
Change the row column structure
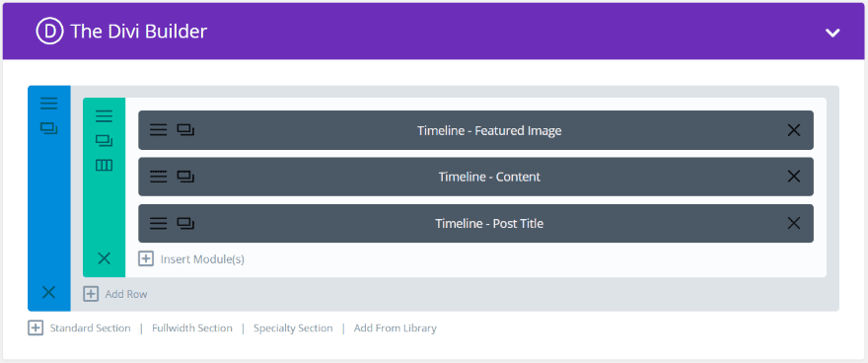pyautogui.click(x=105, y=165)
